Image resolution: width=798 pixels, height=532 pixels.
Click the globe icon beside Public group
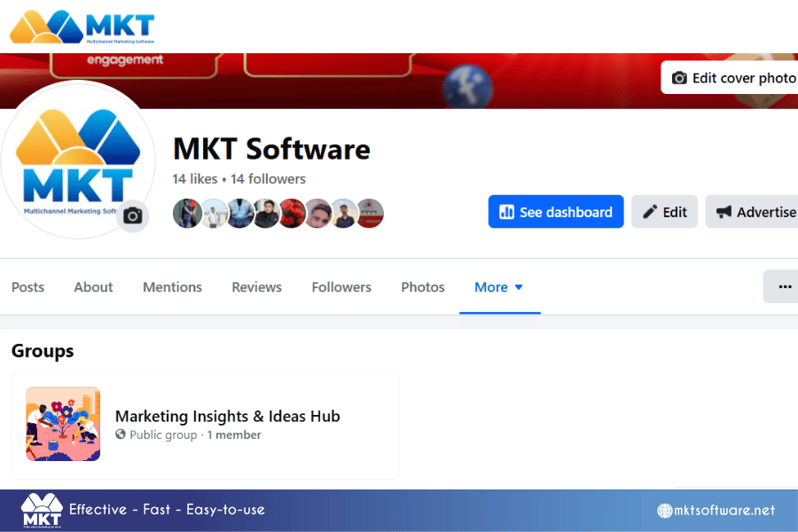pyautogui.click(x=121, y=434)
